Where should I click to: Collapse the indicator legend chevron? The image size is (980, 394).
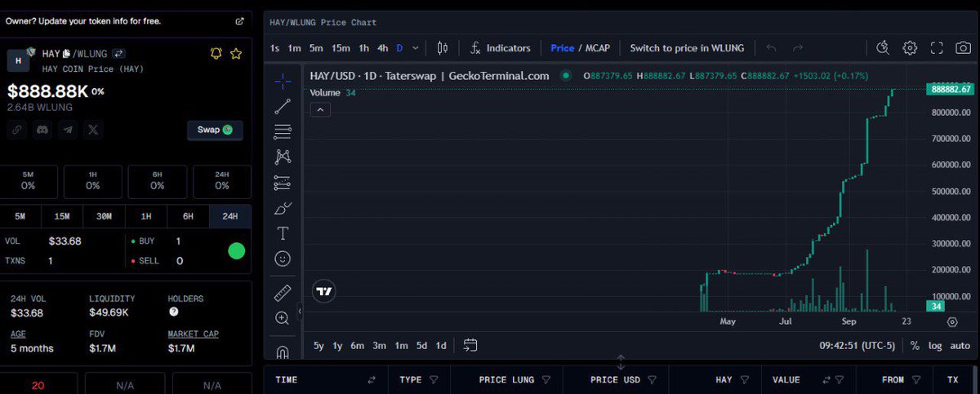[320, 109]
